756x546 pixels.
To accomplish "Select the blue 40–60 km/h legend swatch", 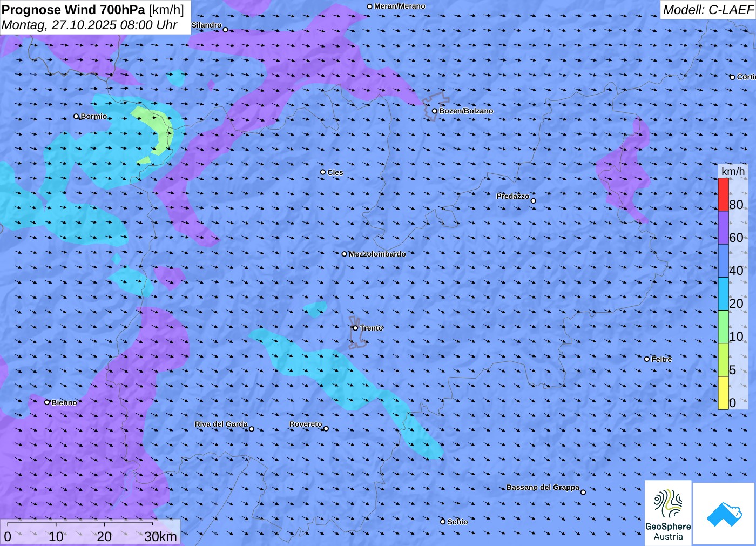I will (723, 260).
